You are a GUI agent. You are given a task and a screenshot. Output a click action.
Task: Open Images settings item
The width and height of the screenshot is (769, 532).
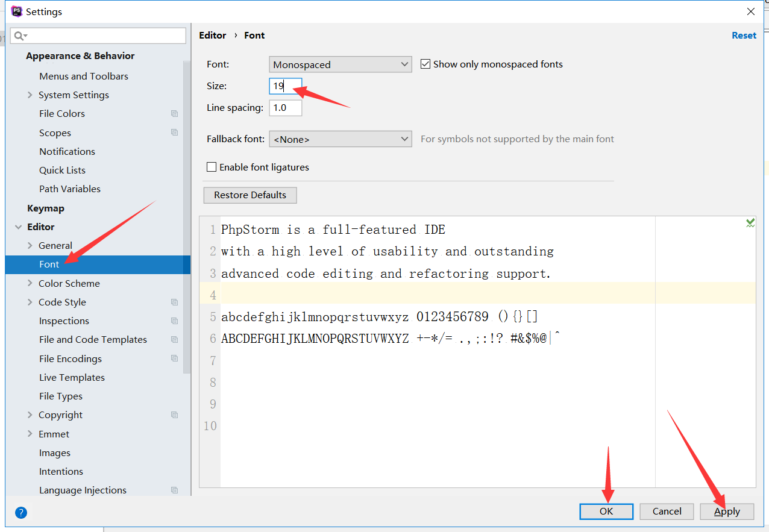pyautogui.click(x=55, y=452)
